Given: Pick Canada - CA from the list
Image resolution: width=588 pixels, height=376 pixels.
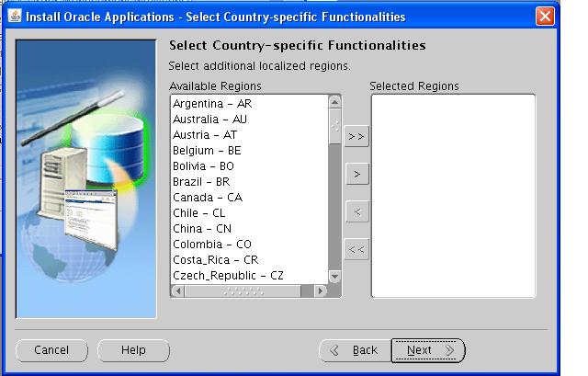Looking at the screenshot, I should pyautogui.click(x=208, y=198).
